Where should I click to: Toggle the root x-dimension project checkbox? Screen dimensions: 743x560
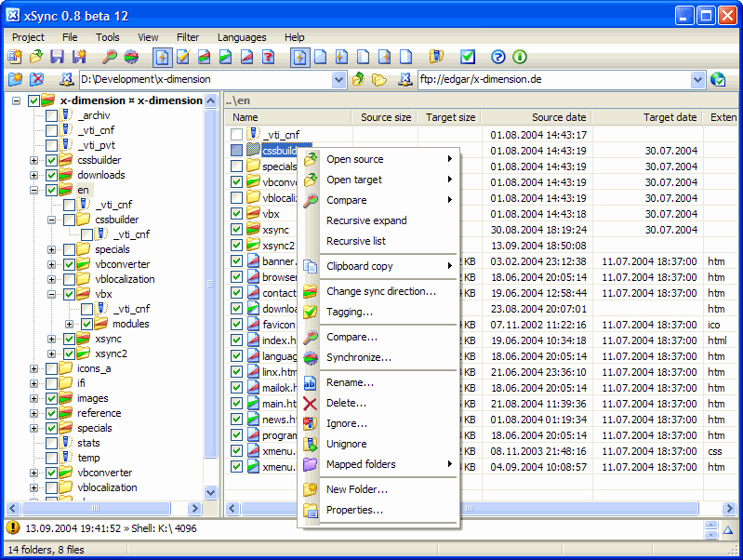click(33, 100)
